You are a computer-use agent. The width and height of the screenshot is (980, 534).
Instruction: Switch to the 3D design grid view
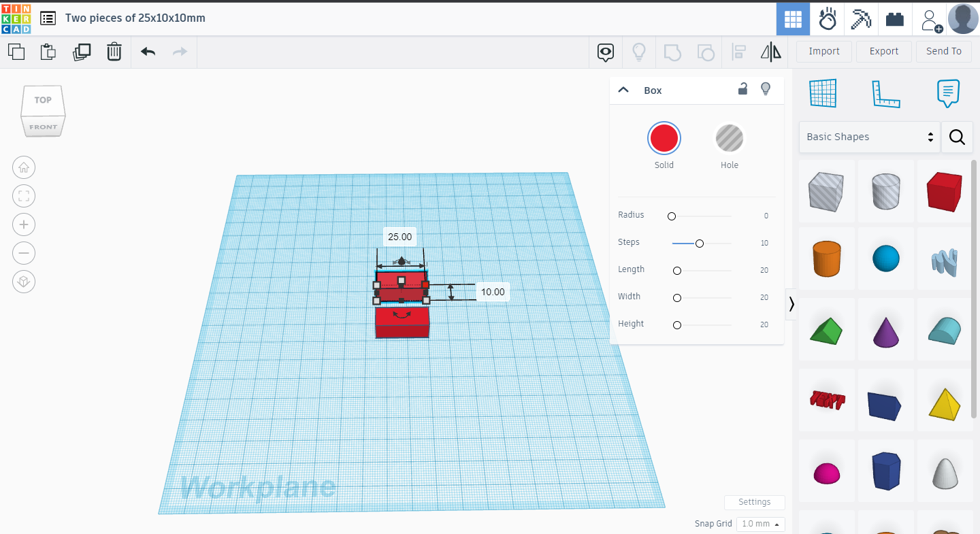point(793,19)
